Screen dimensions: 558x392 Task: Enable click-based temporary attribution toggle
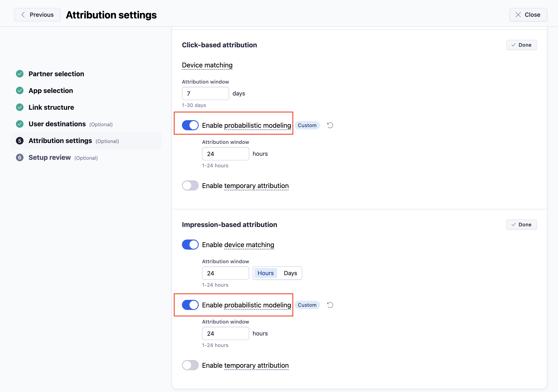[190, 186]
